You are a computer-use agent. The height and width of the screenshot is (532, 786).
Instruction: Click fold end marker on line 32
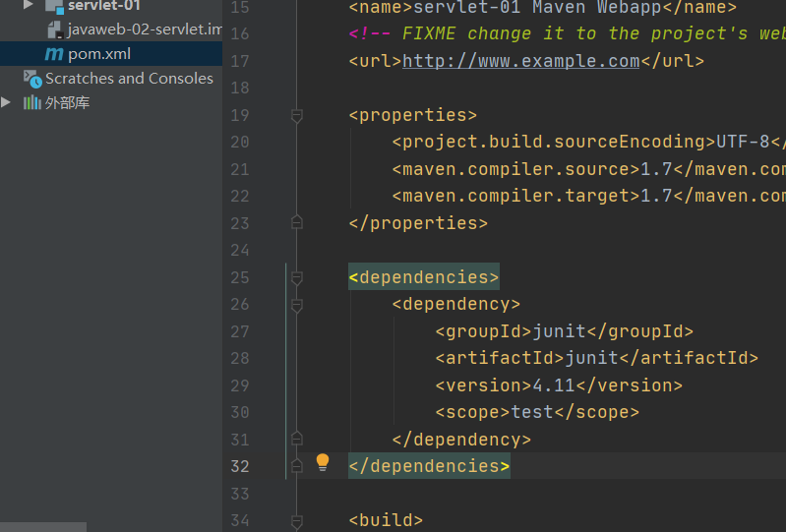pyautogui.click(x=297, y=465)
